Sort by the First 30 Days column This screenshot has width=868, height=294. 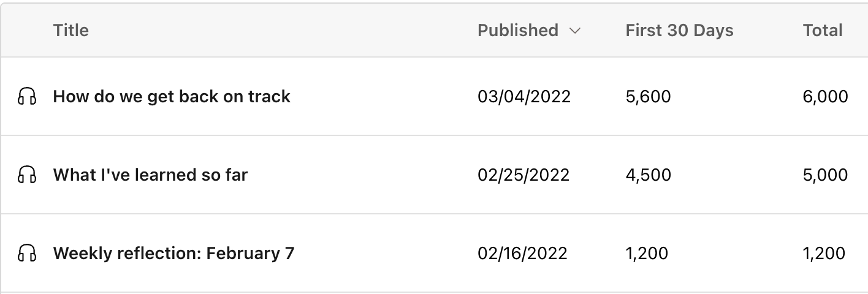[x=679, y=30]
